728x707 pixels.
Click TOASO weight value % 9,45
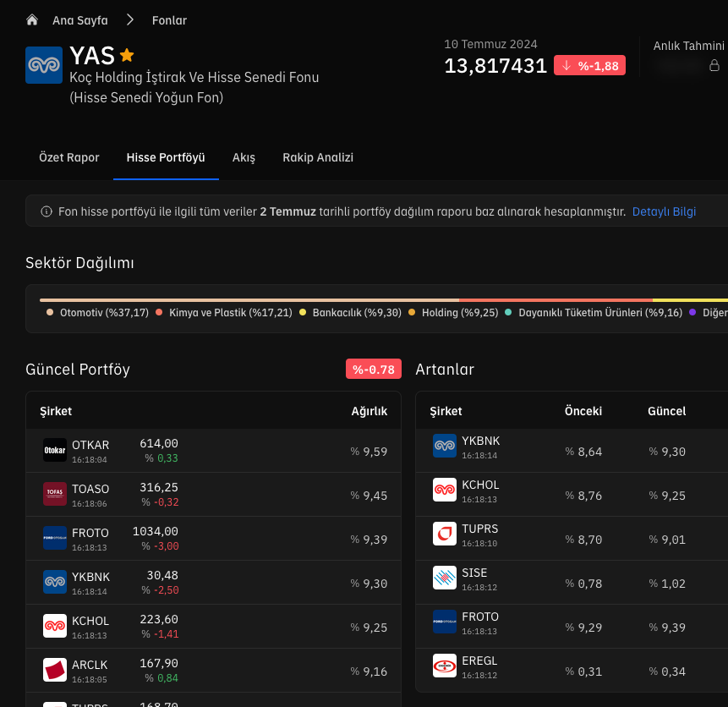click(369, 496)
